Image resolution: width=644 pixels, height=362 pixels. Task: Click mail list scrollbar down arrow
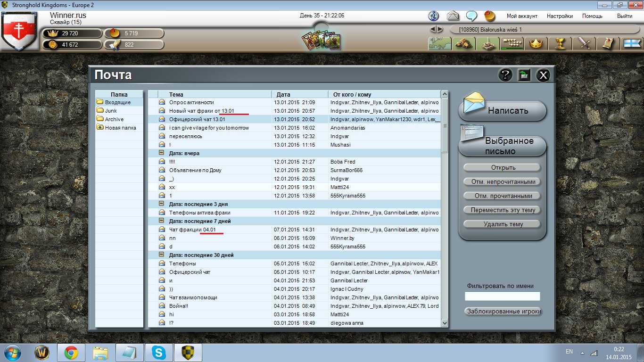click(445, 323)
